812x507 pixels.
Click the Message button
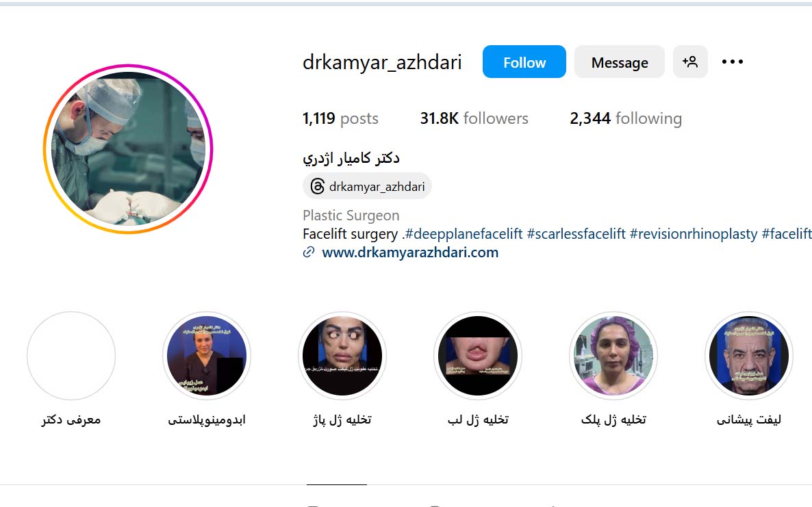tap(620, 62)
